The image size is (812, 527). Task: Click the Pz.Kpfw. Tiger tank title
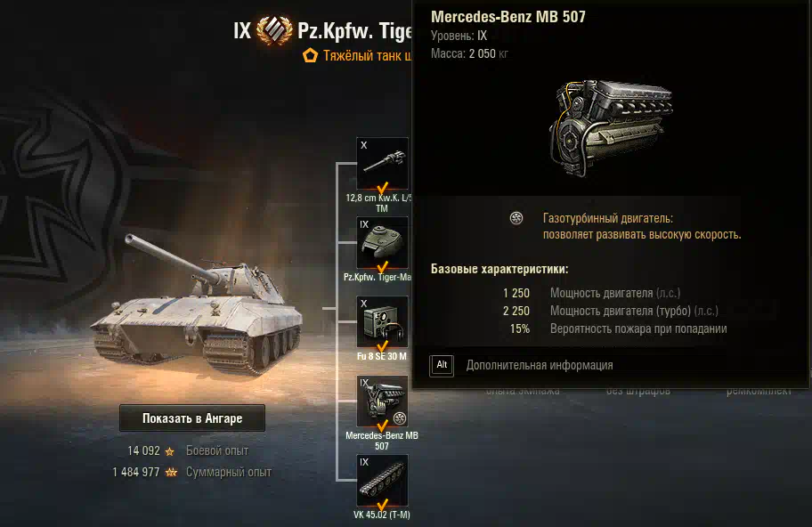click(x=354, y=31)
